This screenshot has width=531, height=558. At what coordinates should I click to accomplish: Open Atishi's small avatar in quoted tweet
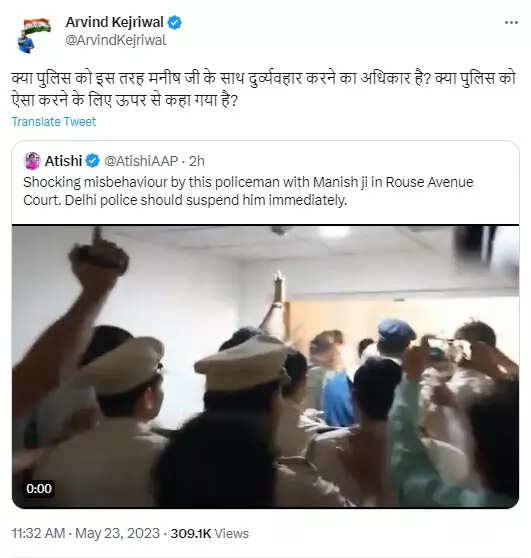tap(32, 161)
